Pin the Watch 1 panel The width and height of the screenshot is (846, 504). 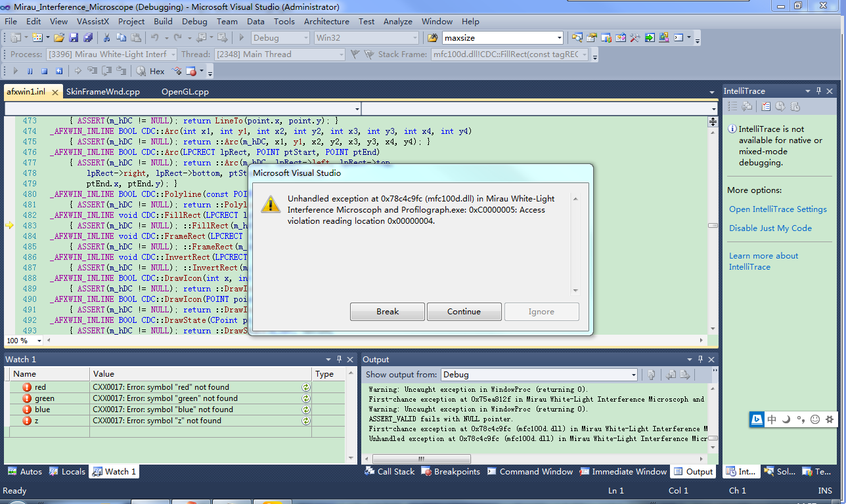pos(340,359)
